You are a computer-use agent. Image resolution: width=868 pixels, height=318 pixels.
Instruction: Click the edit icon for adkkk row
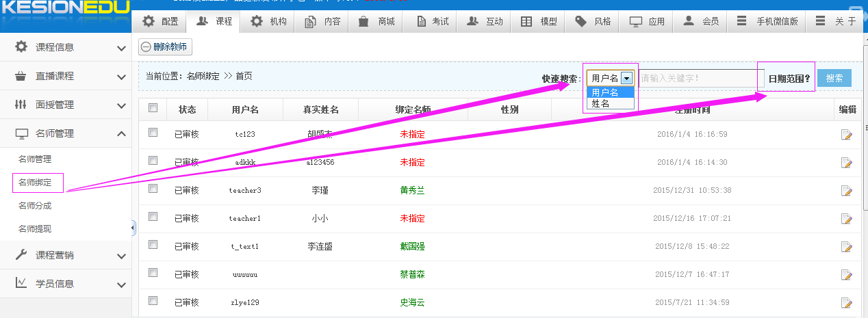coord(846,162)
